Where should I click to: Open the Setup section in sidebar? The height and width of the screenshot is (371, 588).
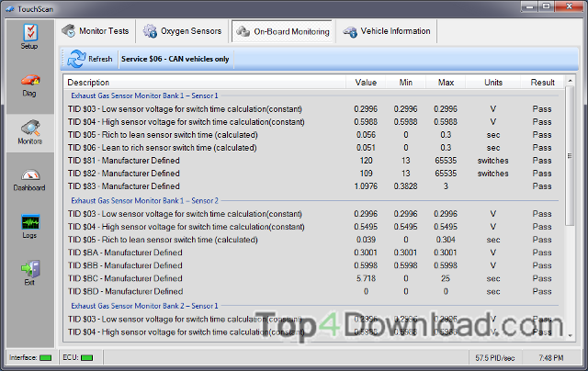pos(29,37)
